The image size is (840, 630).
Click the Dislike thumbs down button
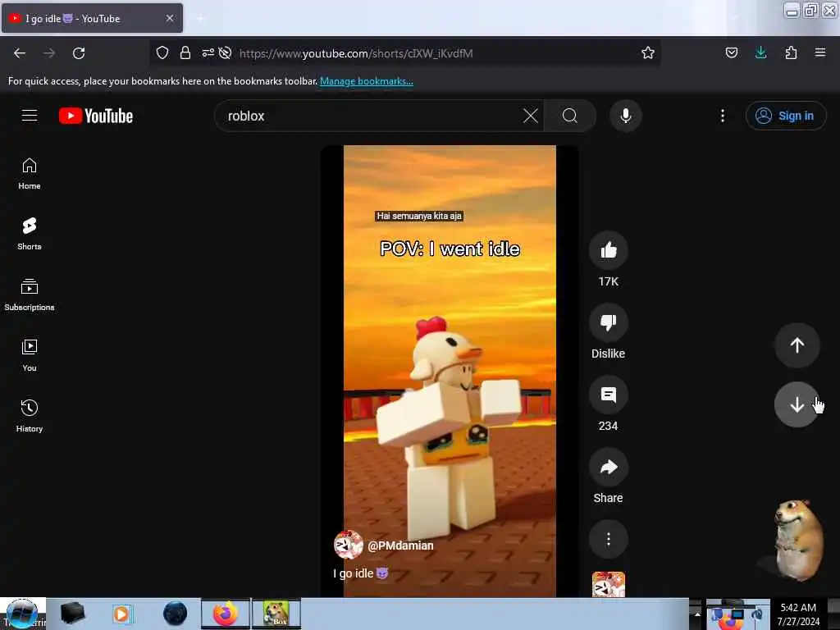click(608, 322)
